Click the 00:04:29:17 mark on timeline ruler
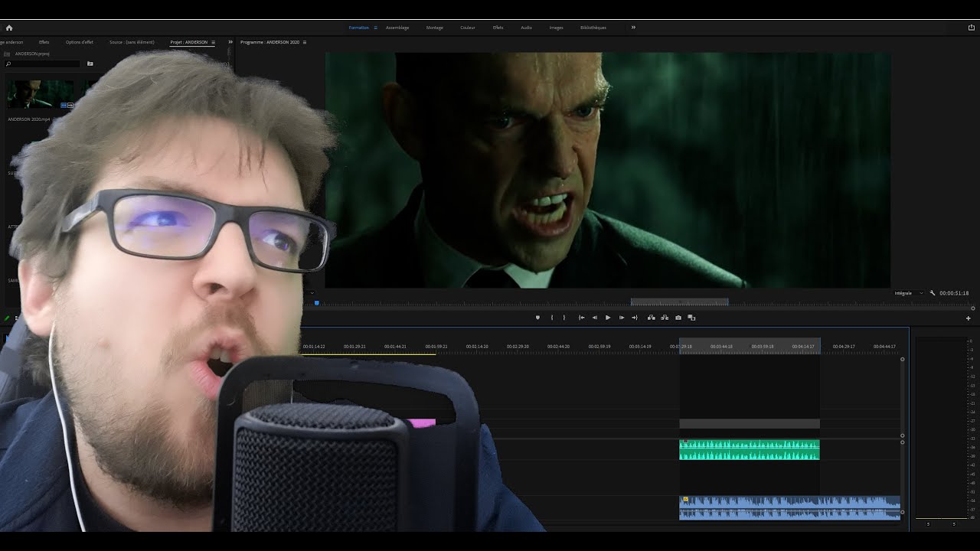Screen dimensions: 980x551 [844, 347]
